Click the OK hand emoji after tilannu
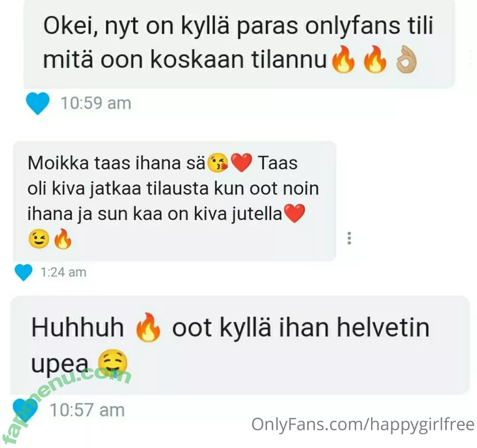The width and height of the screenshot is (477, 448). [x=407, y=59]
